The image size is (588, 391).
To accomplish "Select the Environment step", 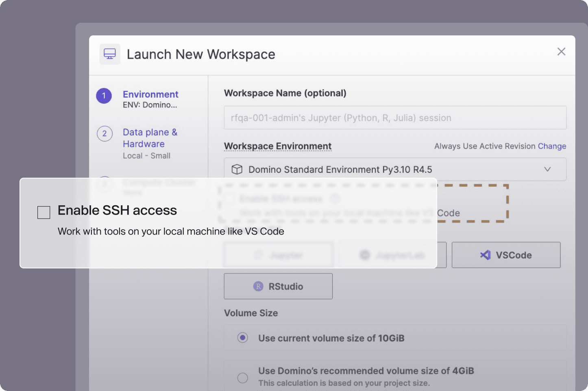I will coord(150,94).
